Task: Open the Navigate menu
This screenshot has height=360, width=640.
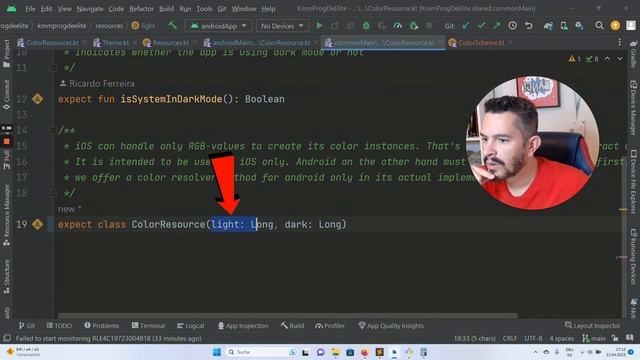Action: (x=90, y=9)
